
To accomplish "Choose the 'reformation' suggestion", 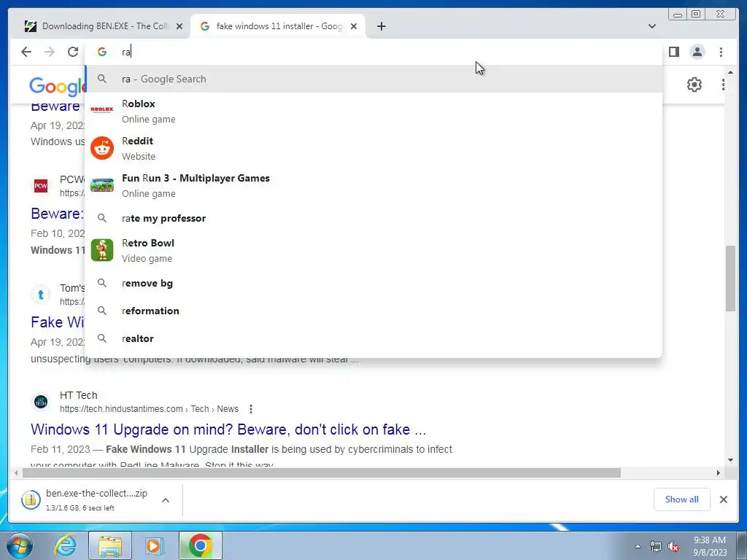I will click(x=373, y=311).
